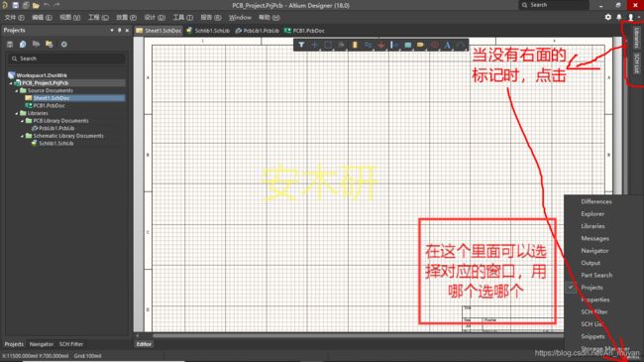
Task: Click the save icon in Projects panel
Action: pyautogui.click(x=10, y=44)
